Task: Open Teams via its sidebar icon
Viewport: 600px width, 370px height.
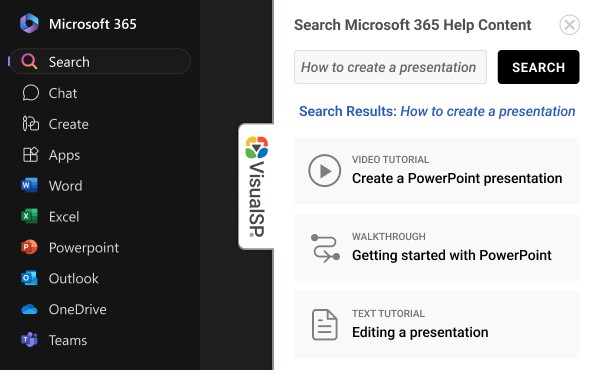Action: point(29,340)
